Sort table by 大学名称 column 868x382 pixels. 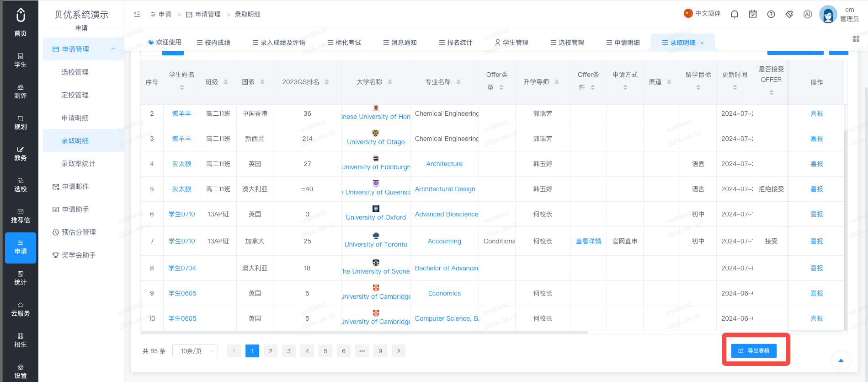[390, 82]
